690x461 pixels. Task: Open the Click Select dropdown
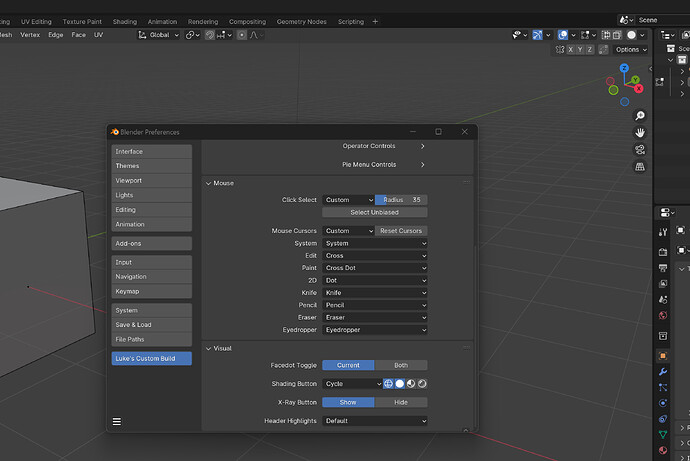pos(349,200)
